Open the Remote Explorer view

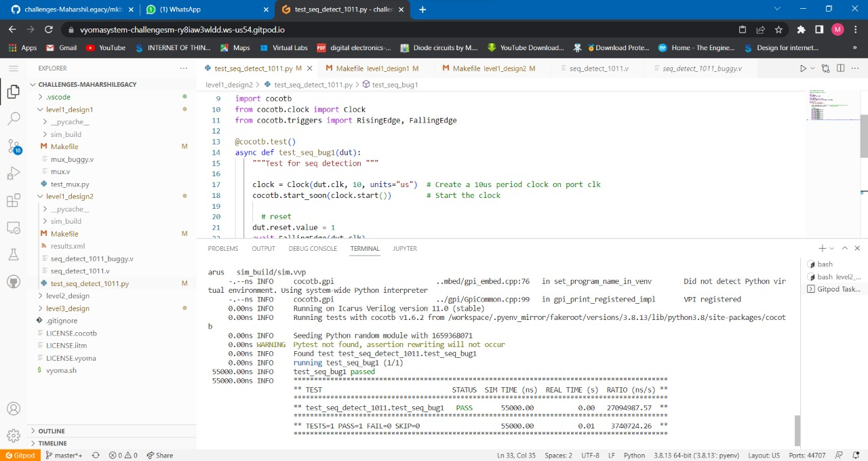click(x=13, y=228)
